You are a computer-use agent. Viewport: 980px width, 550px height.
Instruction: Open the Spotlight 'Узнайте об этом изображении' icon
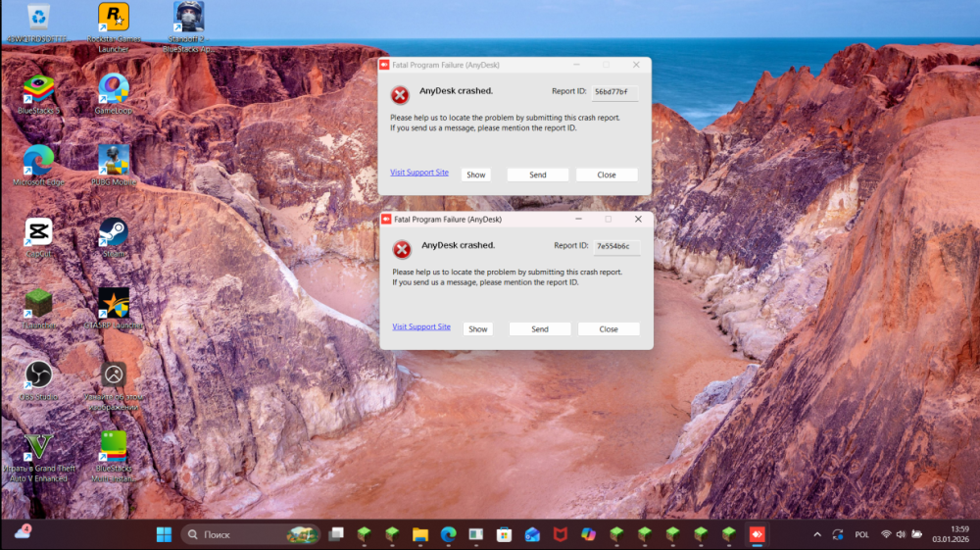tap(113, 385)
